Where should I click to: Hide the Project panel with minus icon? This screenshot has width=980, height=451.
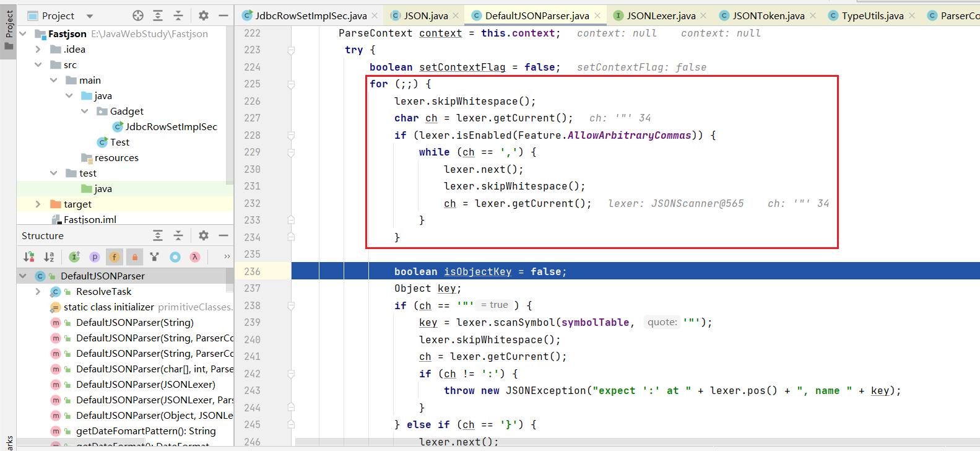(223, 15)
